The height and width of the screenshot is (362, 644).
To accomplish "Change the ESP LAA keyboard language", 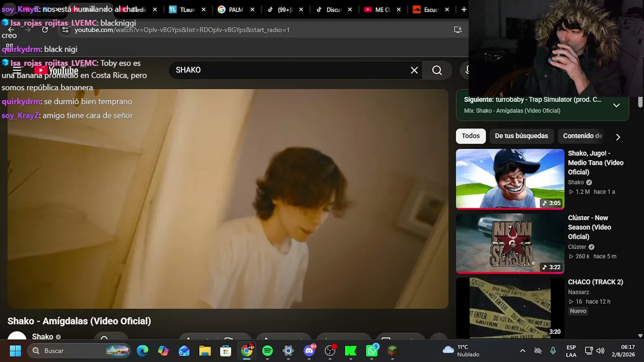I will (x=571, y=350).
